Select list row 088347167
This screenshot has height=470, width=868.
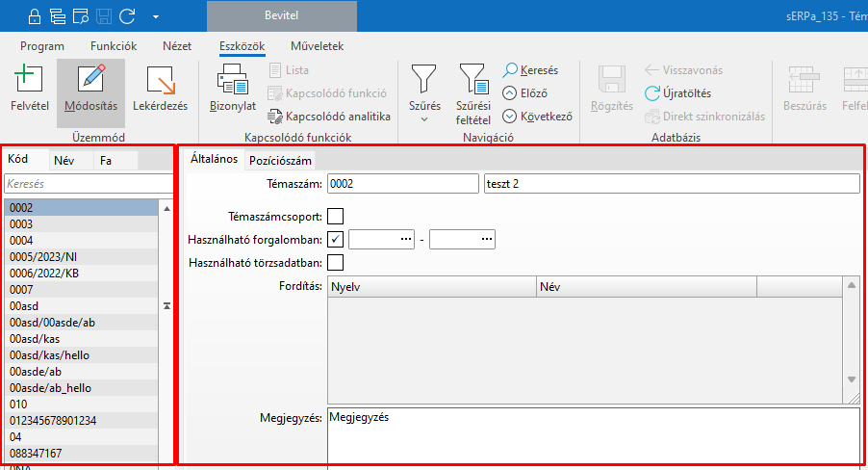click(x=82, y=454)
